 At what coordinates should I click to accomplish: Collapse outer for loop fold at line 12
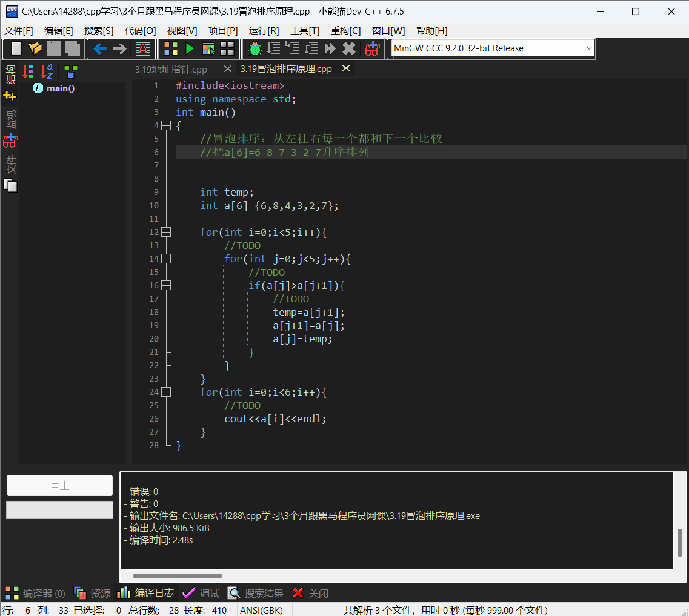[x=166, y=232]
